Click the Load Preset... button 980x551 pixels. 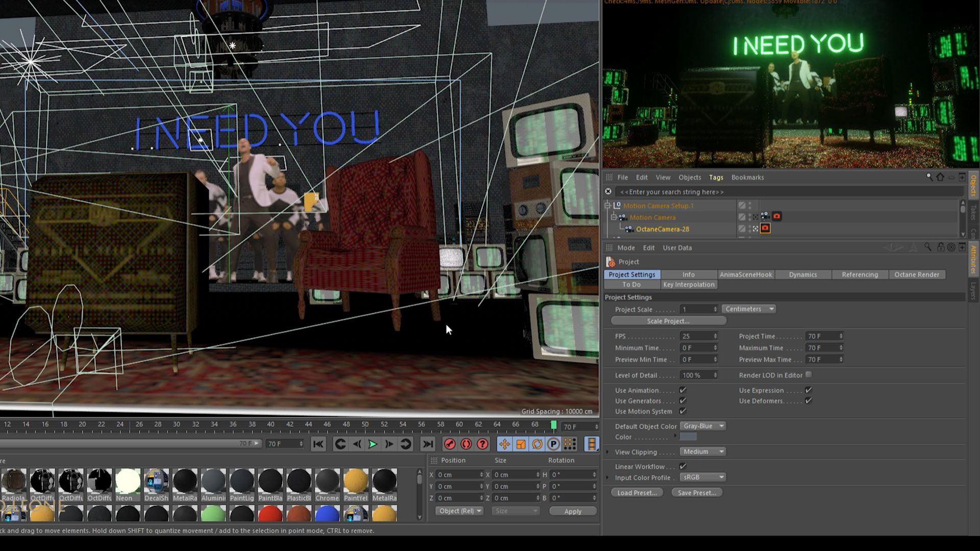pos(637,492)
